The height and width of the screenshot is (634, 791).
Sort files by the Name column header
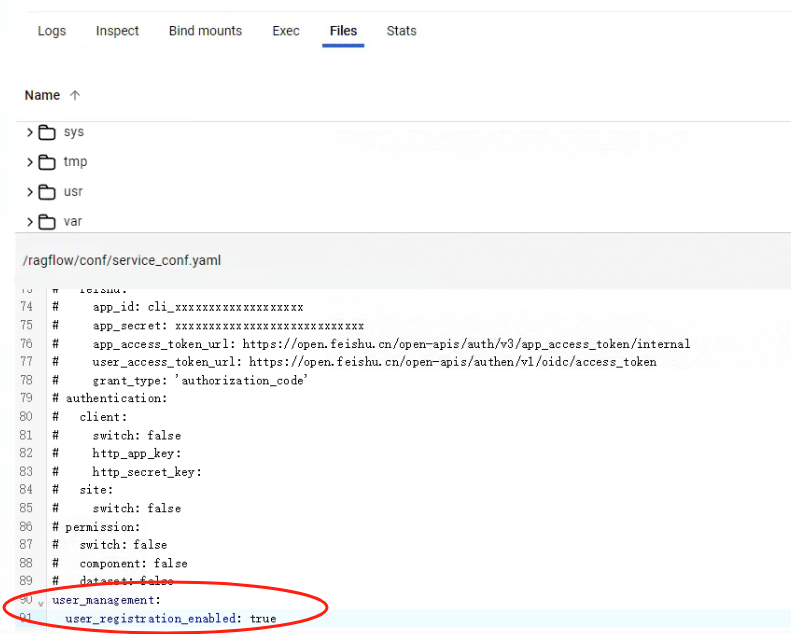[42, 96]
